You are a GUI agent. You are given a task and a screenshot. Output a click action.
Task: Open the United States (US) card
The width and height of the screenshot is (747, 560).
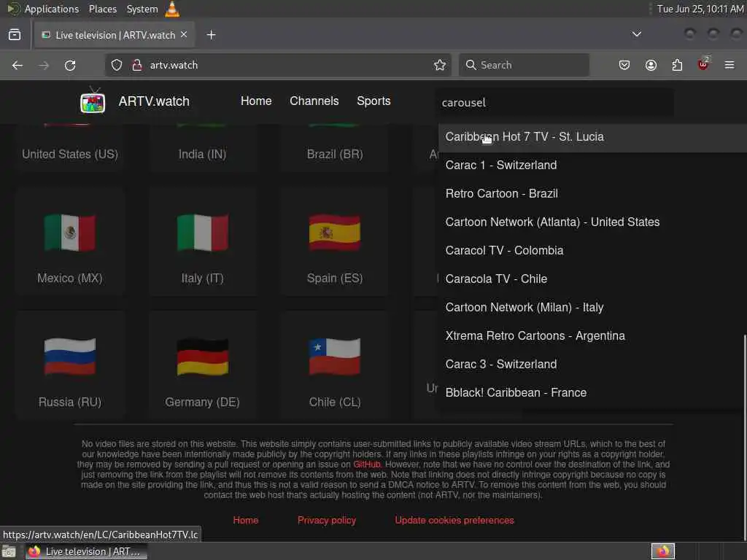click(70, 147)
